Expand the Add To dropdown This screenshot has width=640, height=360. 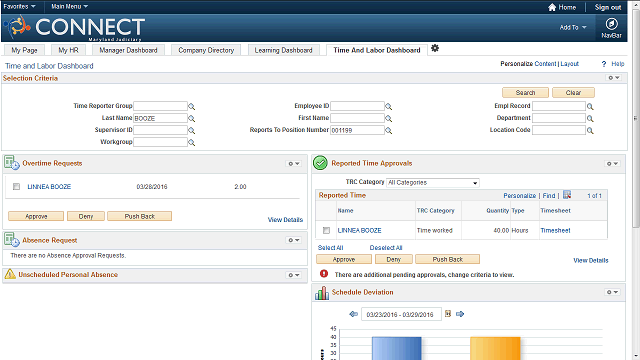click(573, 27)
